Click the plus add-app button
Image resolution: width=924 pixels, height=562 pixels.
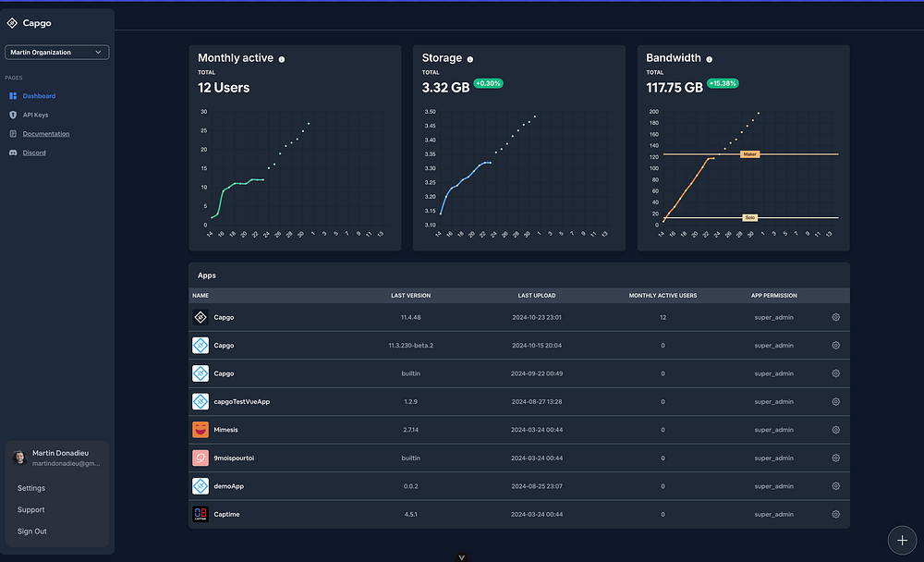pyautogui.click(x=902, y=540)
